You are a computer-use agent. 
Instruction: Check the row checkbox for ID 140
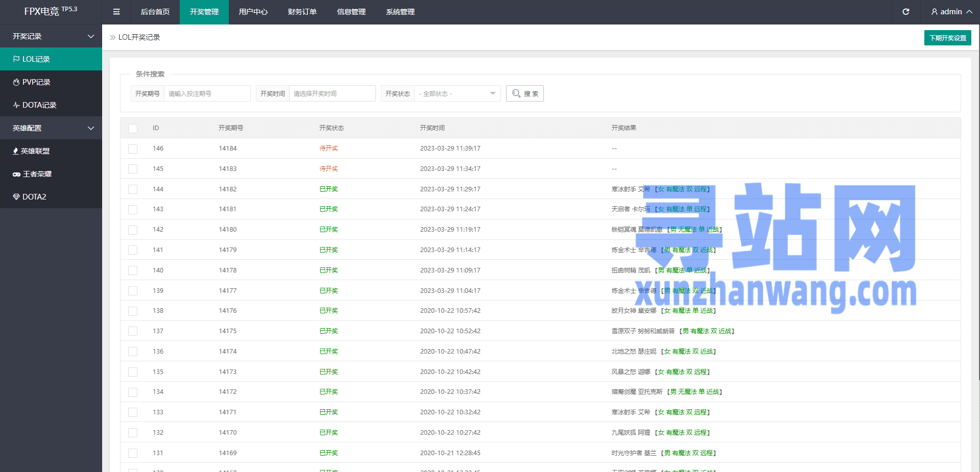pyautogui.click(x=133, y=270)
